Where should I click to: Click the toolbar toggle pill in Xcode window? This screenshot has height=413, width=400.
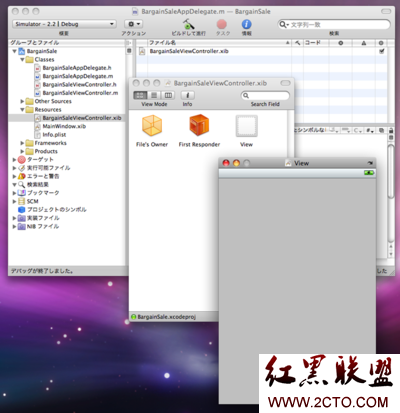pos(386,11)
